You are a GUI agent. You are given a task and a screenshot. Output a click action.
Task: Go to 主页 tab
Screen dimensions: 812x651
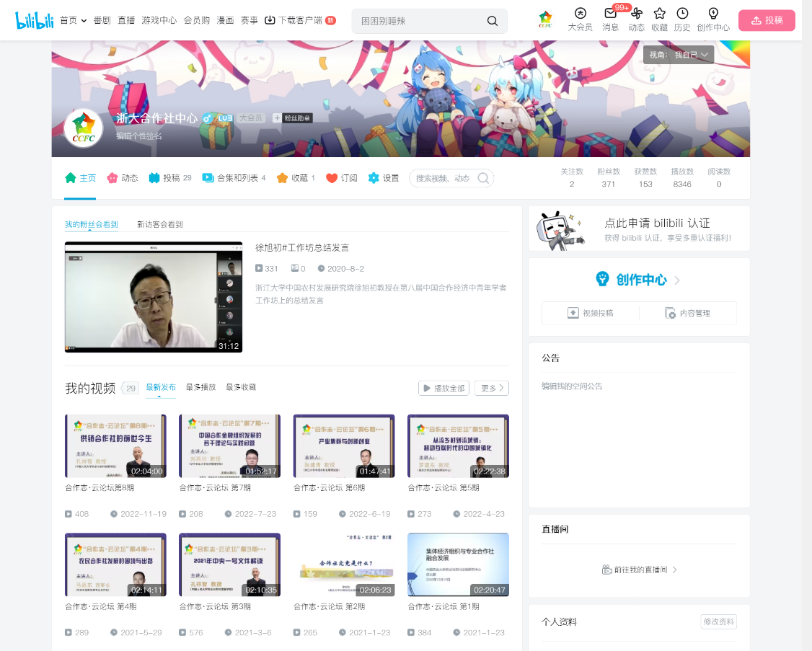80,178
